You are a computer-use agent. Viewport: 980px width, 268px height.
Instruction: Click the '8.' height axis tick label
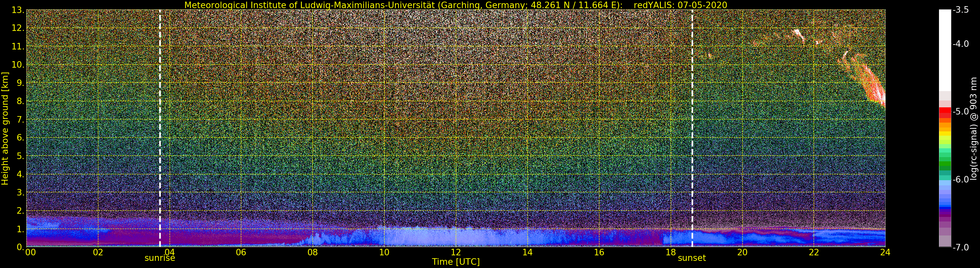21,101
